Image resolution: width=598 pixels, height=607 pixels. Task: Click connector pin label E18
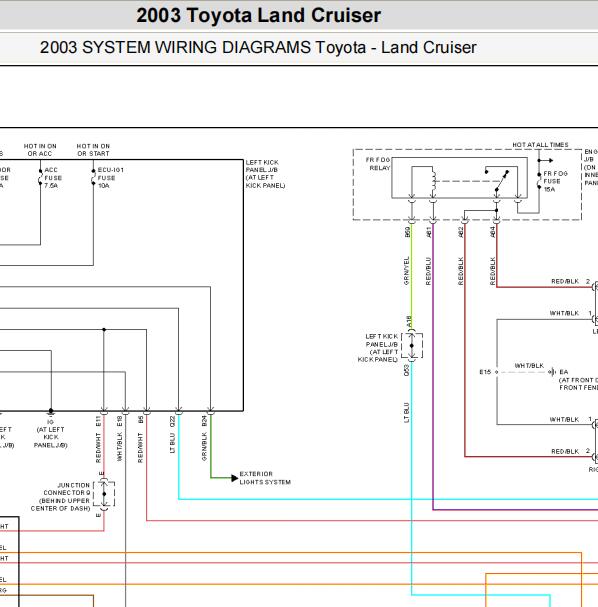coord(120,422)
